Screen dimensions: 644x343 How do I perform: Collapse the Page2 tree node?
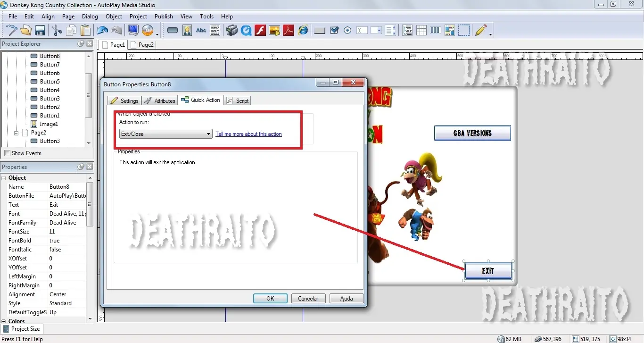(x=17, y=133)
